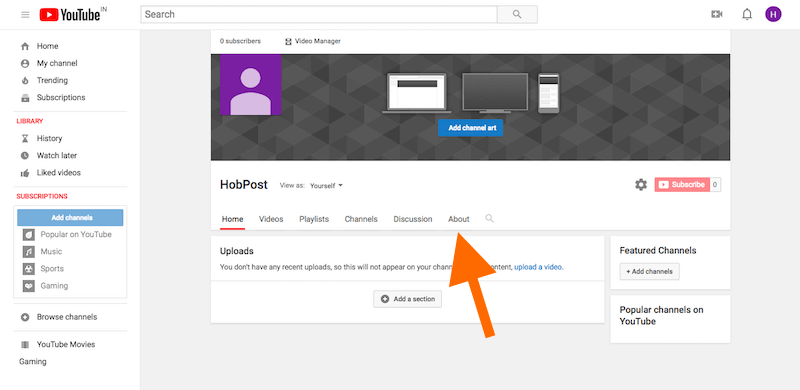800x390 pixels.
Task: Click inside the Search input field
Action: (x=319, y=14)
